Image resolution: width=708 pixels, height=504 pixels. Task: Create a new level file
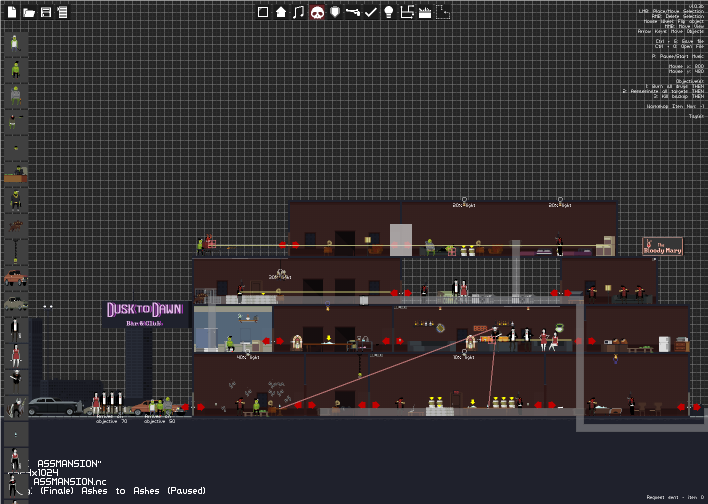click(12, 12)
